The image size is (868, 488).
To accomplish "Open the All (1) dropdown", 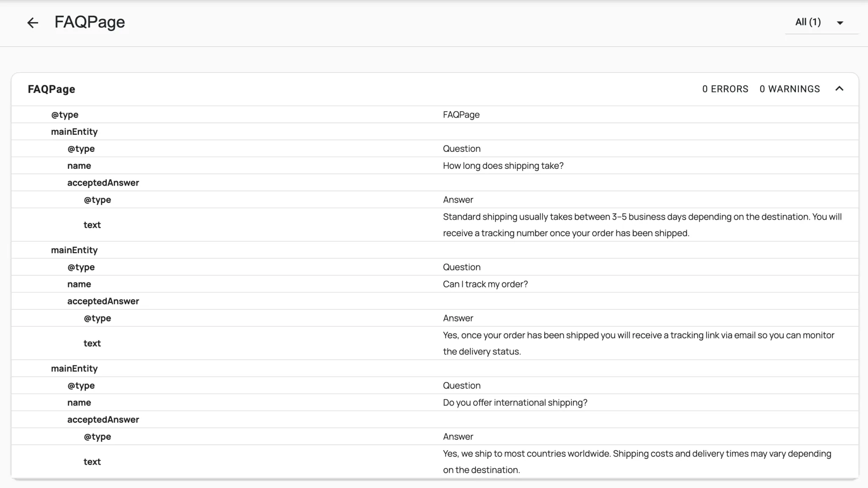I will pyautogui.click(x=820, y=22).
